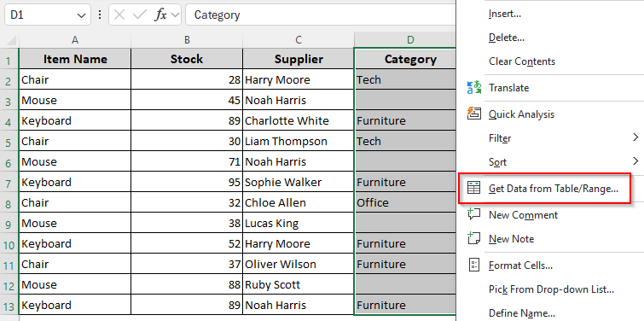Select column D header
Viewport: 644px width, 321px height.
[405, 40]
